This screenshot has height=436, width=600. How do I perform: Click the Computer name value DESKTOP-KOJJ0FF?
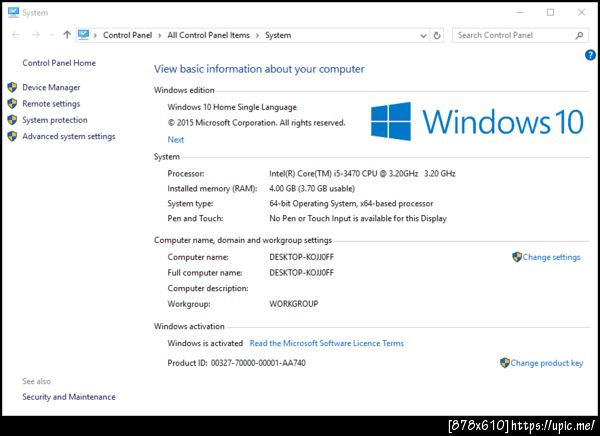pos(302,257)
